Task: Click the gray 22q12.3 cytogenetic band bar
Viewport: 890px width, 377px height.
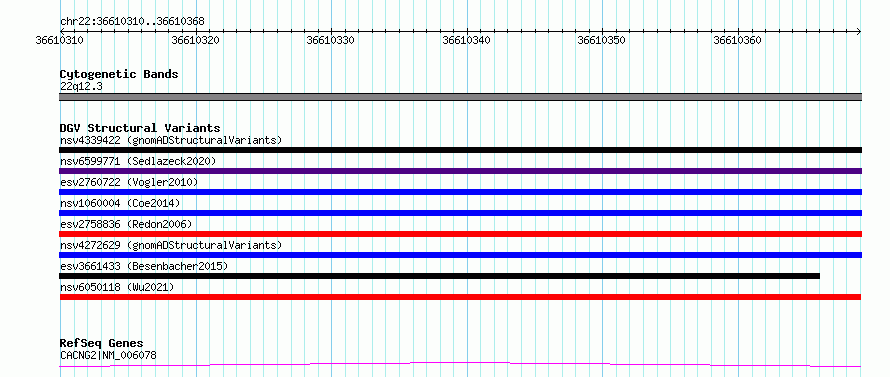Action: click(461, 97)
